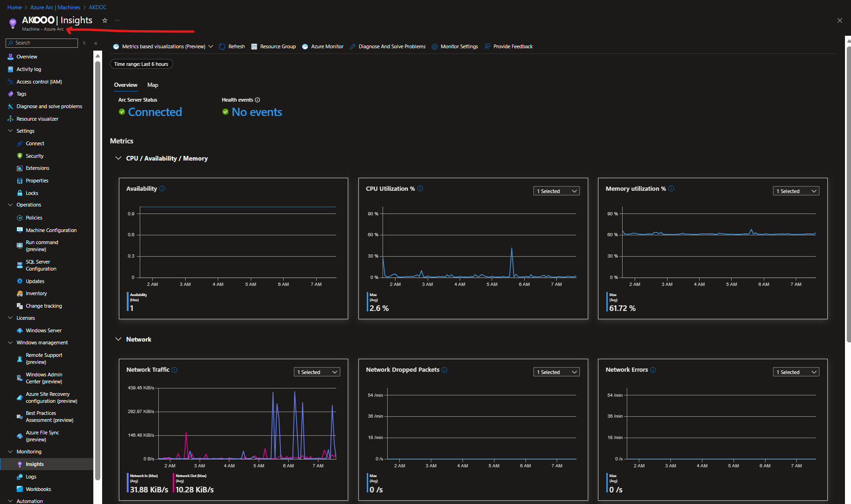Collapse the Network metrics section

coord(118,339)
